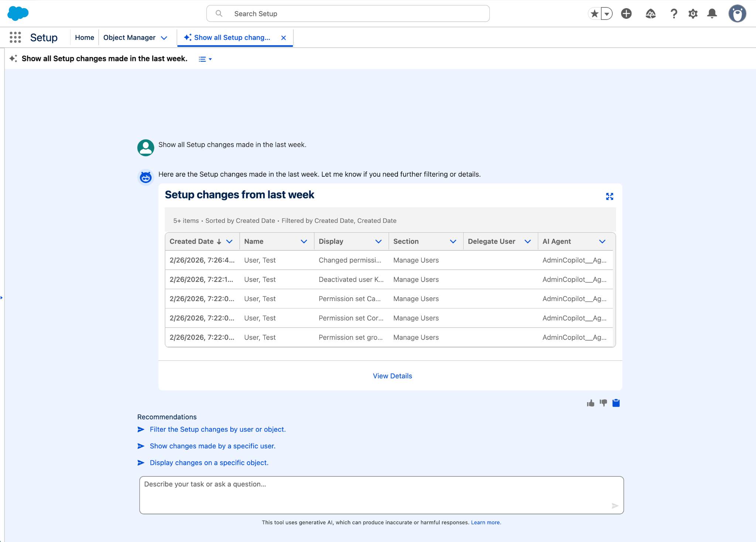Image resolution: width=756 pixels, height=542 pixels.
Task: Open Created Date column actions chevron
Action: 229,241
